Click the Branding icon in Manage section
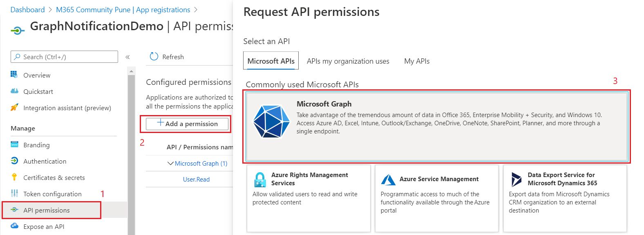Screen dimensions: 644x235 pyautogui.click(x=14, y=144)
